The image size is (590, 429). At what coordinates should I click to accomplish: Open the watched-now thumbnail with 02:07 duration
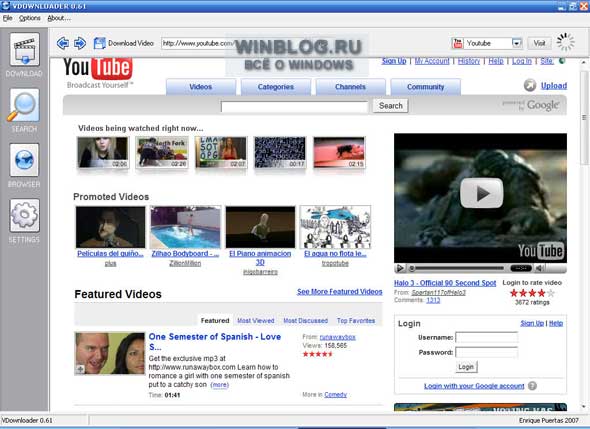(221, 152)
